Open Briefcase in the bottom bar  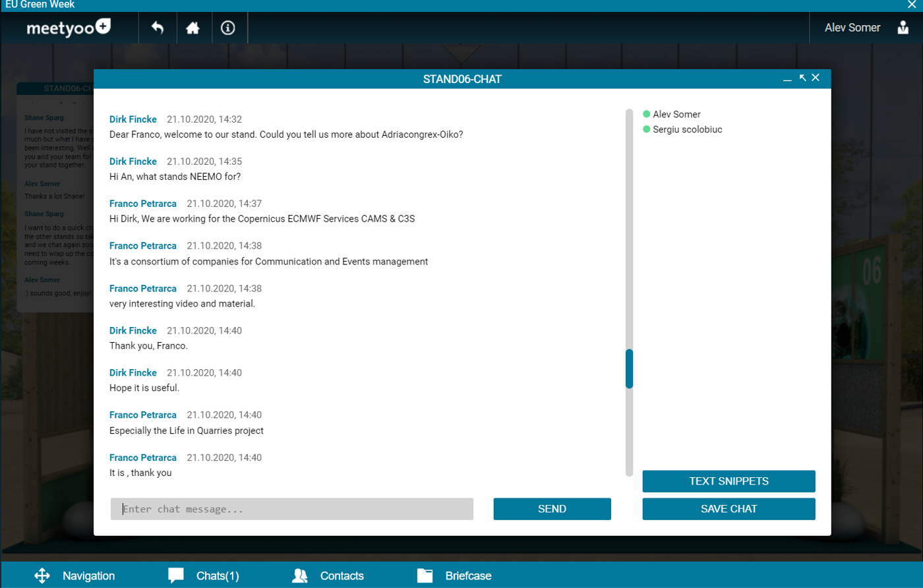point(468,575)
